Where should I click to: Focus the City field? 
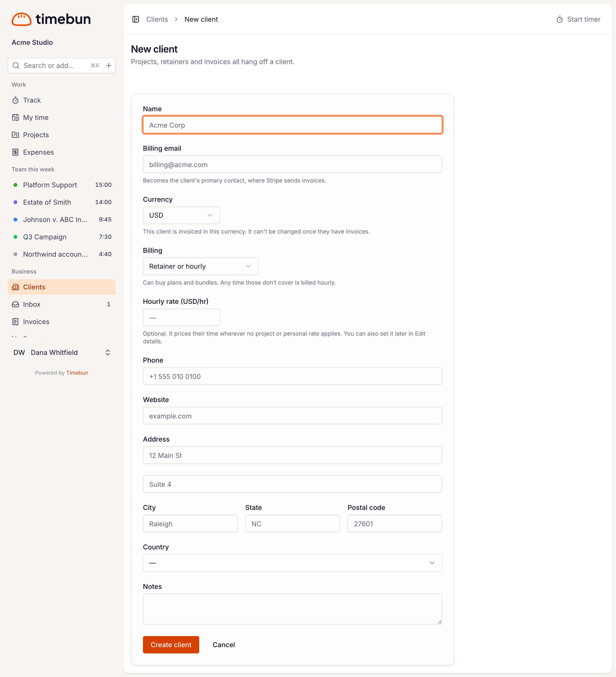(x=190, y=524)
